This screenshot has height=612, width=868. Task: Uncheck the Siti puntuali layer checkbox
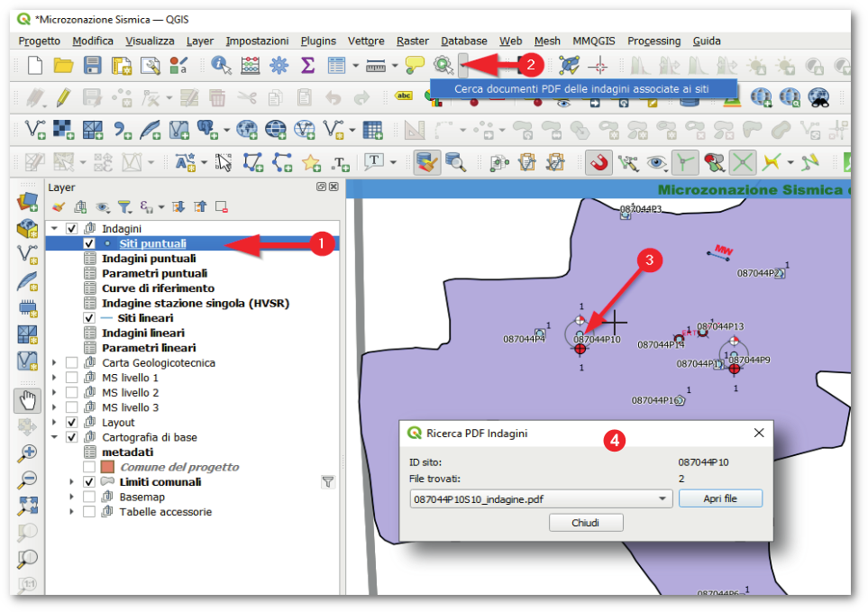point(89,243)
